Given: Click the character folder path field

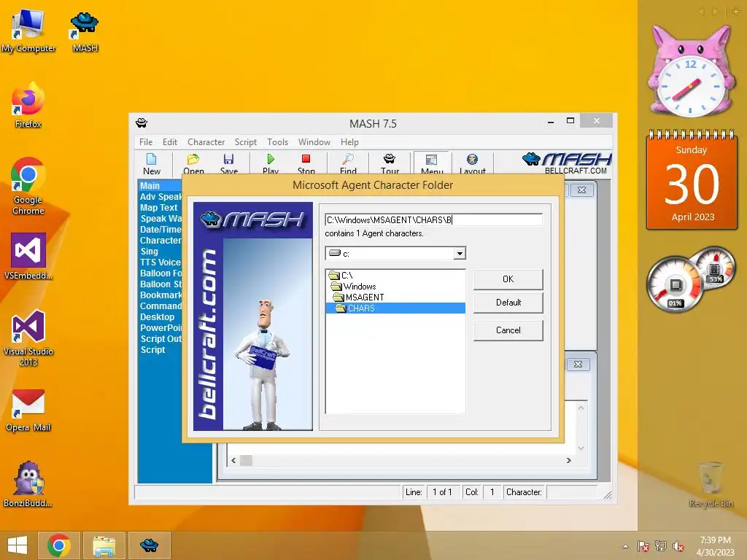Looking at the screenshot, I should pos(433,219).
